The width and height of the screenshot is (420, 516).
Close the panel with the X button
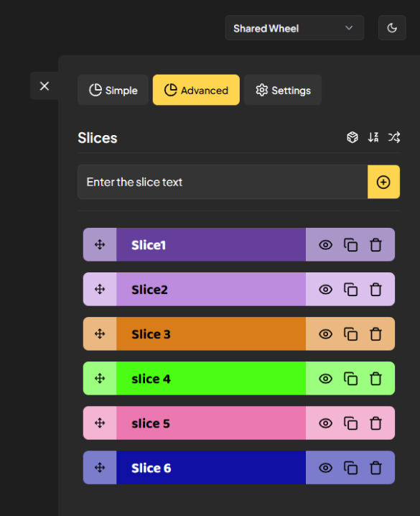(45, 86)
